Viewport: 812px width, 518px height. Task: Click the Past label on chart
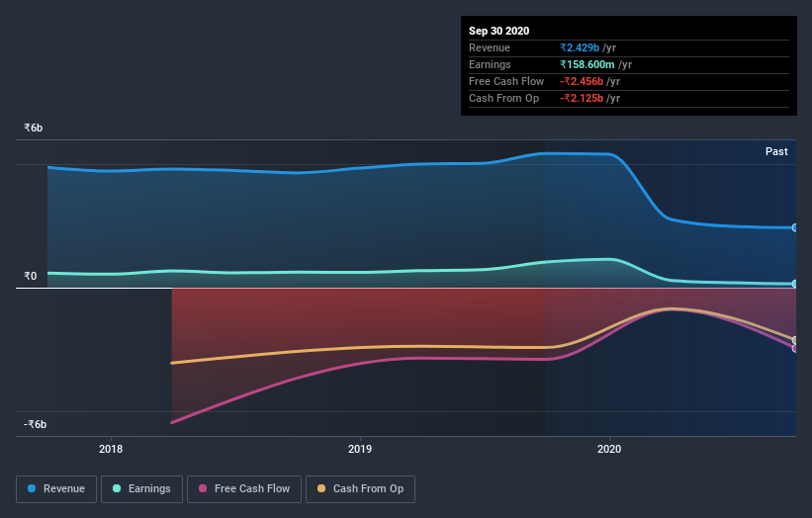pyautogui.click(x=776, y=151)
